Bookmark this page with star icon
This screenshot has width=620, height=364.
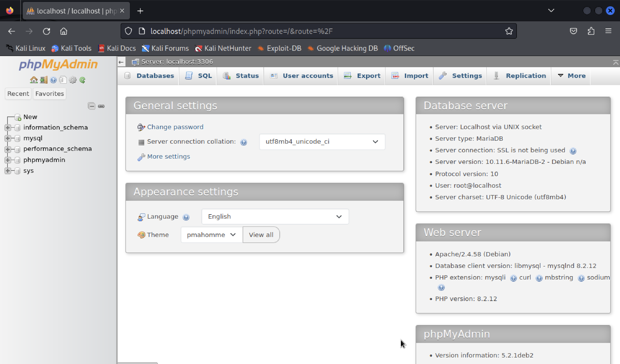point(509,31)
